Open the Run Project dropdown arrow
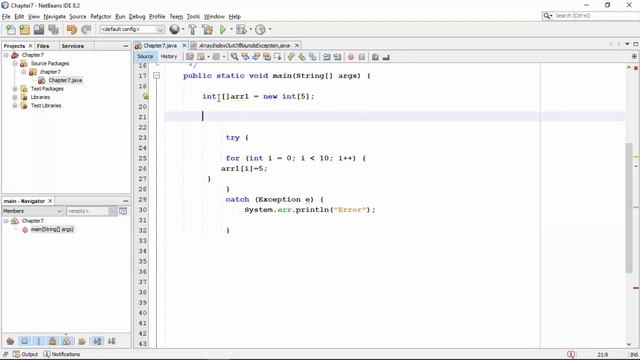The image size is (640, 360). point(231,29)
